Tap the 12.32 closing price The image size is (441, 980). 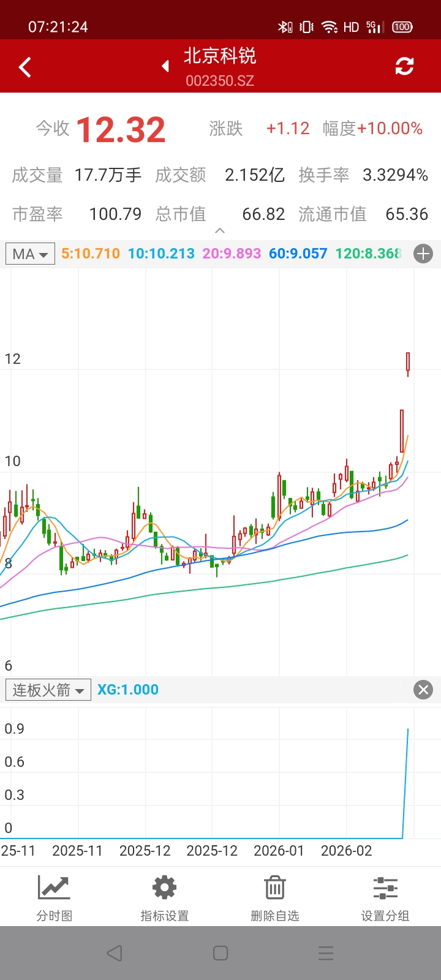point(121,129)
